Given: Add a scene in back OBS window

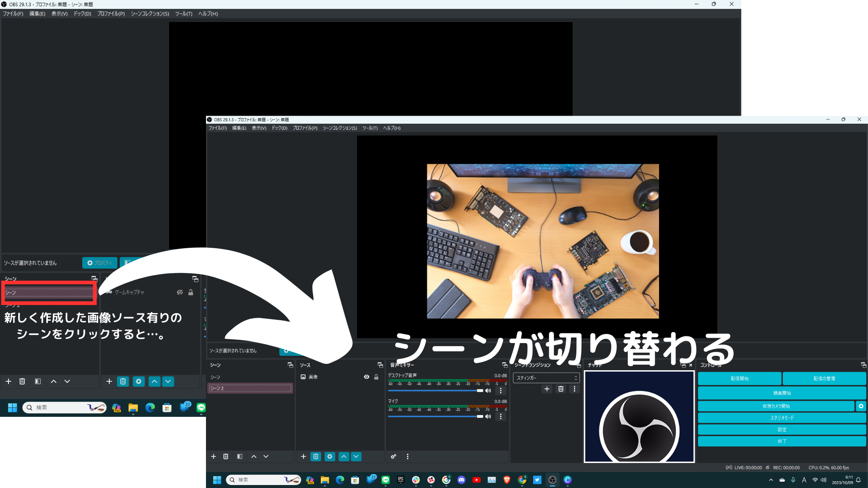Looking at the screenshot, I should (x=8, y=381).
